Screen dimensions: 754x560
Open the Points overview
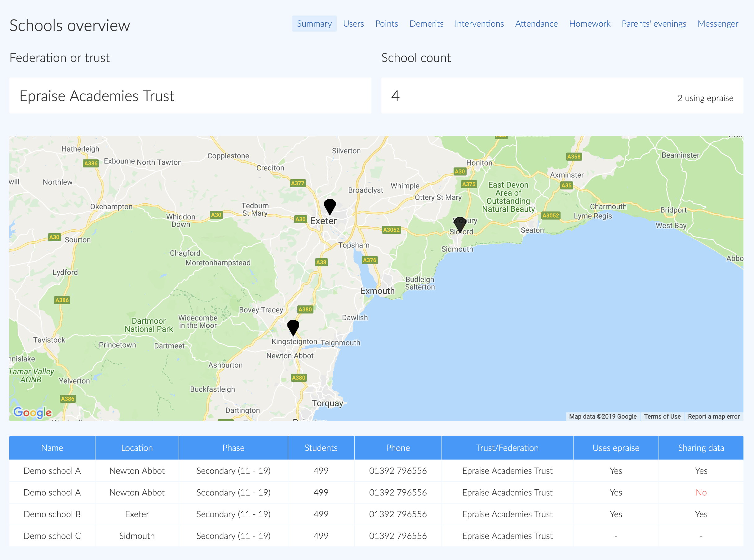pos(386,24)
